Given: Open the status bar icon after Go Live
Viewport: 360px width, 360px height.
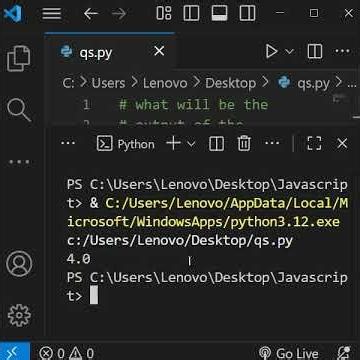Looking at the screenshot, I should pyautogui.click(x=343, y=352).
